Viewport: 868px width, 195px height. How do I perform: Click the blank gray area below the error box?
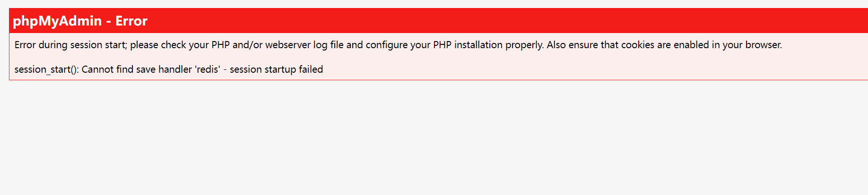(434, 137)
